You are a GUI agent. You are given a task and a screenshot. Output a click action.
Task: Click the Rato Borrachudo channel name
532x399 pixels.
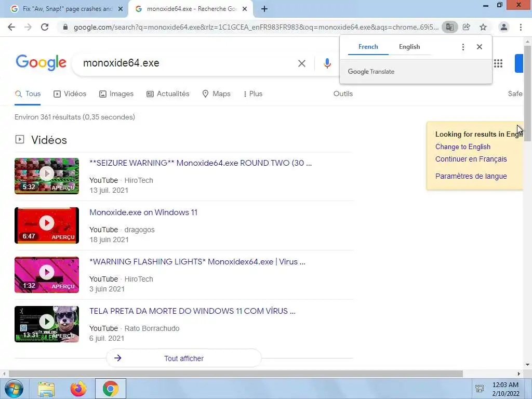tap(152, 328)
